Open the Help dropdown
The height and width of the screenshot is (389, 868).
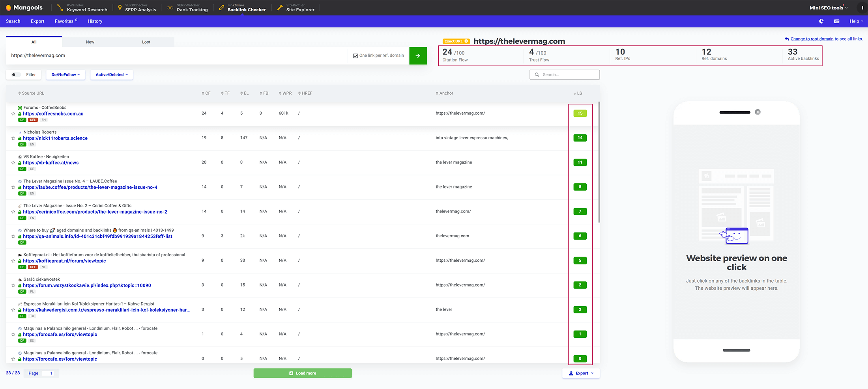click(x=856, y=21)
